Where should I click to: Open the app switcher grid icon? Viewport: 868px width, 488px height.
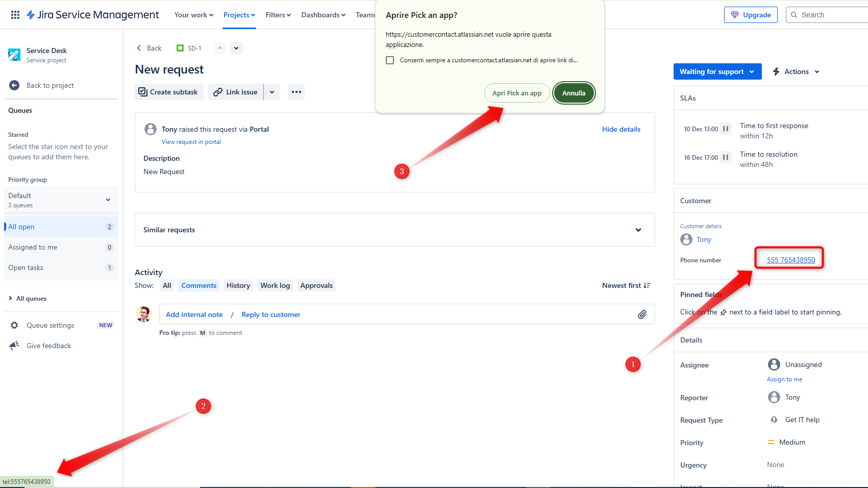[x=15, y=15]
